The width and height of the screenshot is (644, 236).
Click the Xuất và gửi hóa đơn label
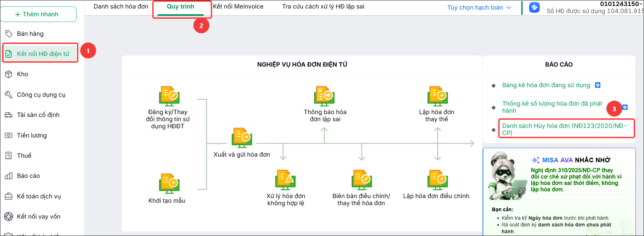pos(242,154)
